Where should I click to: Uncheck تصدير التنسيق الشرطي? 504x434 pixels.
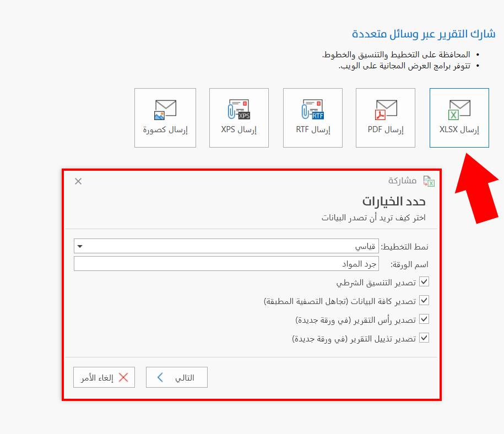pos(424,282)
